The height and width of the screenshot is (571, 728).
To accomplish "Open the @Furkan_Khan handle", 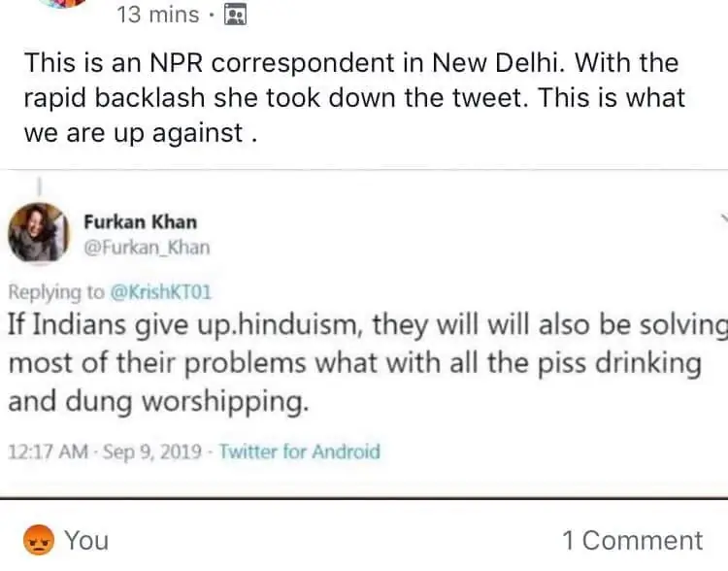I will click(x=146, y=247).
